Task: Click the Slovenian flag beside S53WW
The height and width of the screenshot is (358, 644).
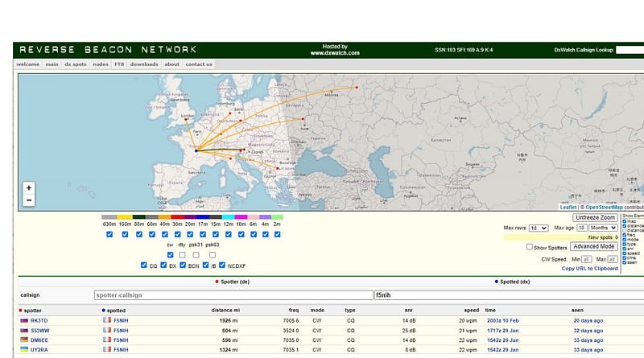Action: tap(23, 331)
